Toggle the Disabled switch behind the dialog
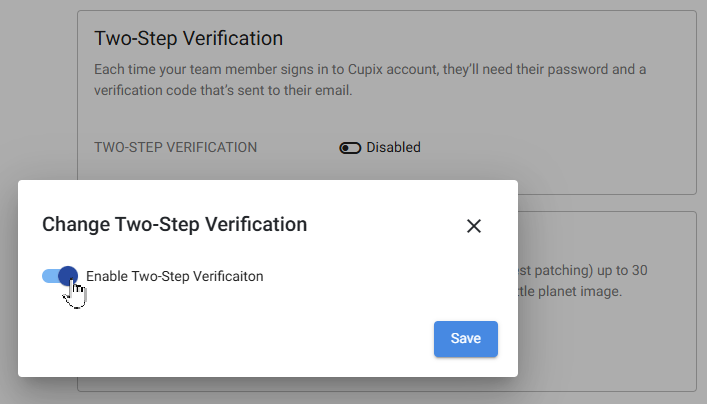The height and width of the screenshot is (404, 707). pyautogui.click(x=350, y=147)
